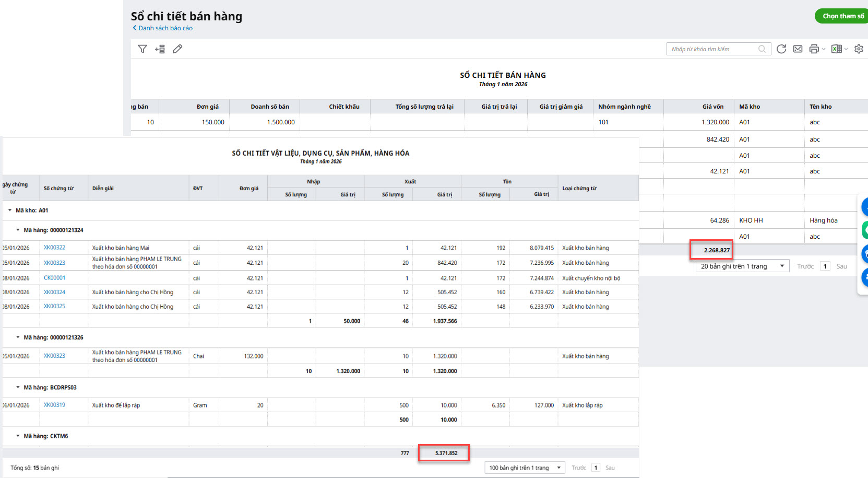Screen dimensions: 868x478
Task: Click the pencil edit icon
Action: click(x=177, y=49)
